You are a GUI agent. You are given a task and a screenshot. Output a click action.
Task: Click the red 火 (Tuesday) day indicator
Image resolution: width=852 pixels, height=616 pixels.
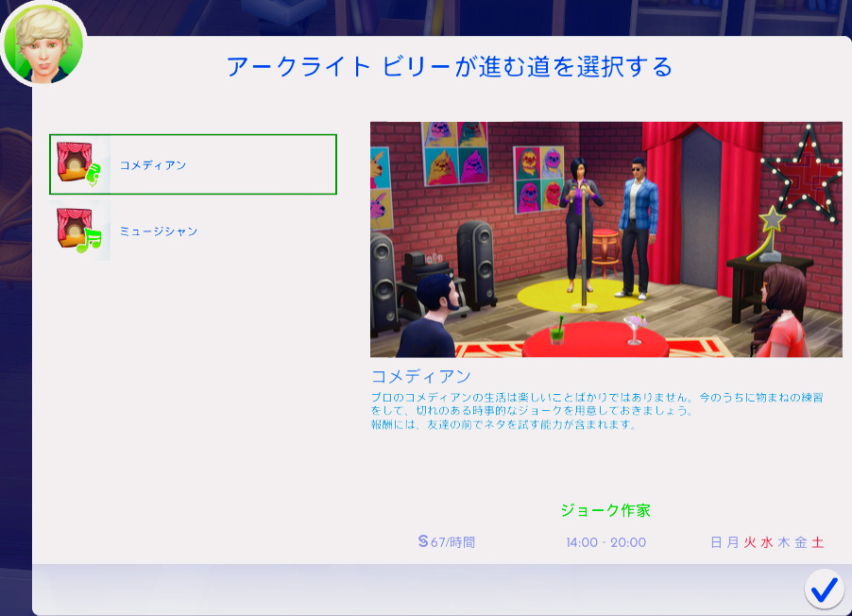tap(750, 542)
